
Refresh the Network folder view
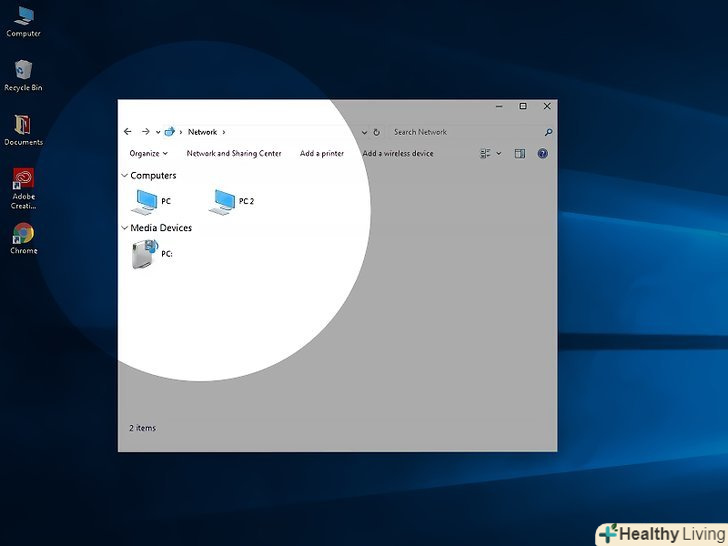click(377, 132)
